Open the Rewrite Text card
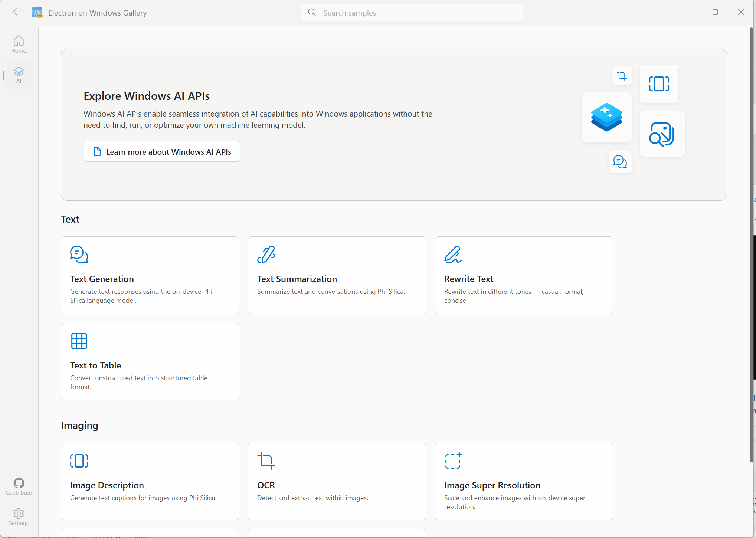756x538 pixels. pos(524,275)
